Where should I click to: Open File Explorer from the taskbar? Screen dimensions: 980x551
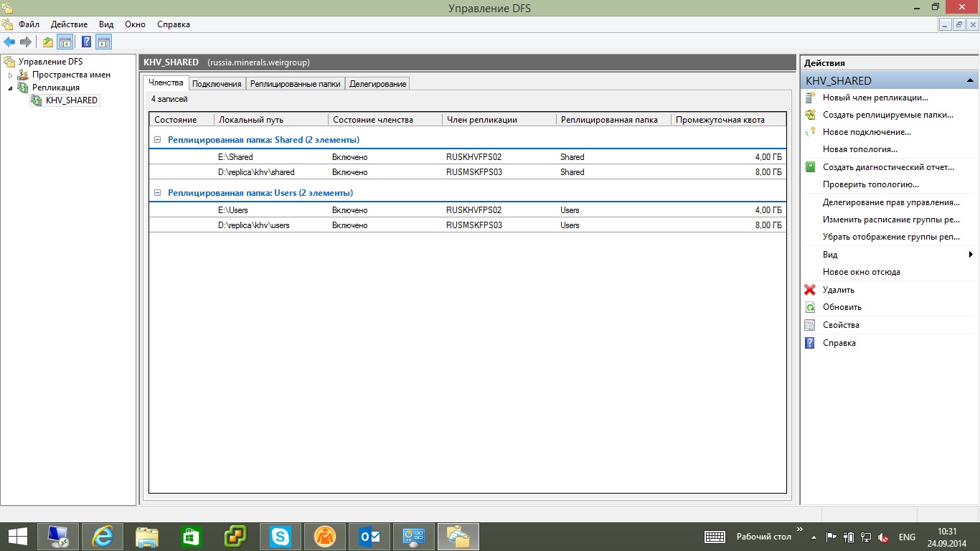[x=147, y=537]
